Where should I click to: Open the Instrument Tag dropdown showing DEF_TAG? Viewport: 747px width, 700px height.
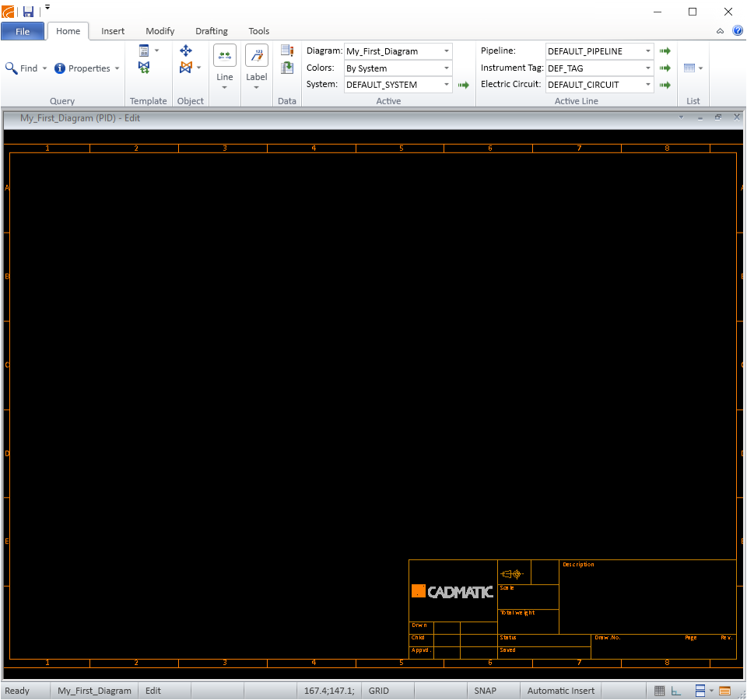[x=648, y=68]
